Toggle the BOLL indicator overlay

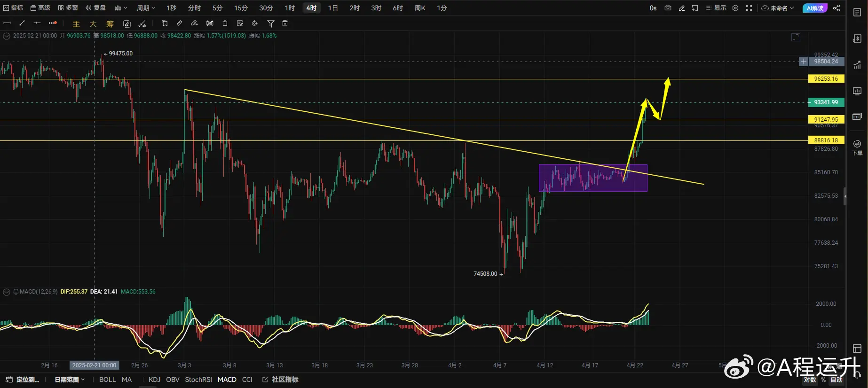(x=107, y=380)
